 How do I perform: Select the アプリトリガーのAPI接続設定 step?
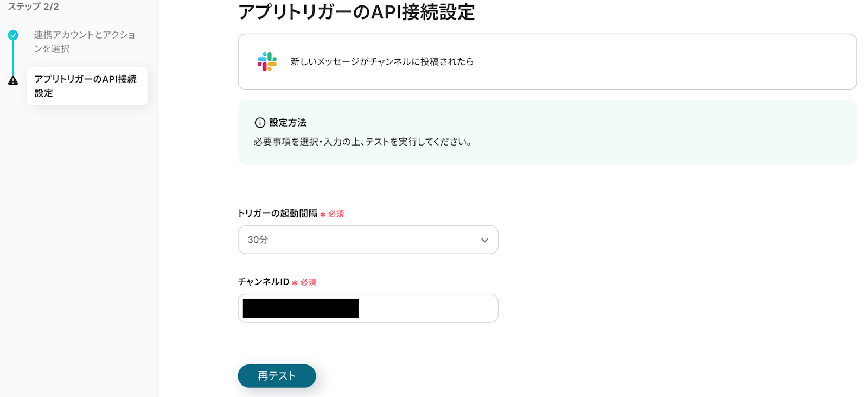[86, 86]
